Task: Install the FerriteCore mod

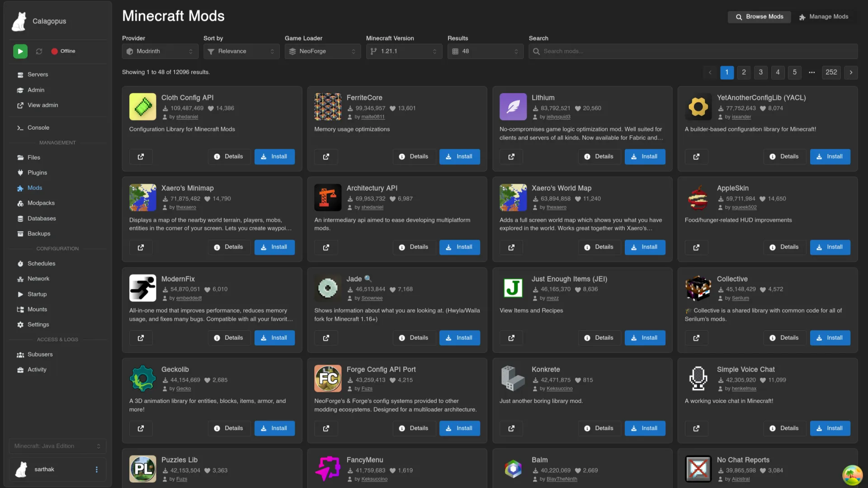Action: 459,157
